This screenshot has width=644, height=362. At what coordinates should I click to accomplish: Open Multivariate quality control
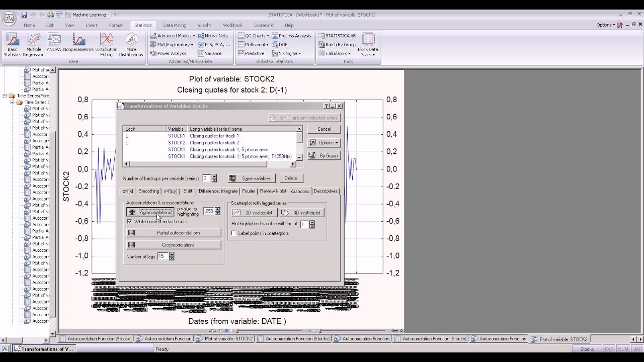pos(253,44)
